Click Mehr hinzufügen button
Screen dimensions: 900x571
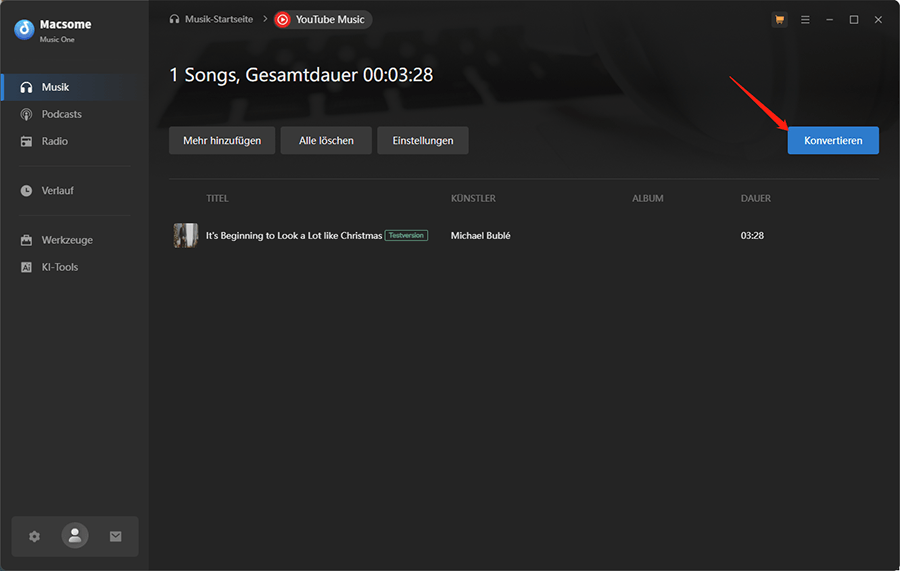(222, 141)
